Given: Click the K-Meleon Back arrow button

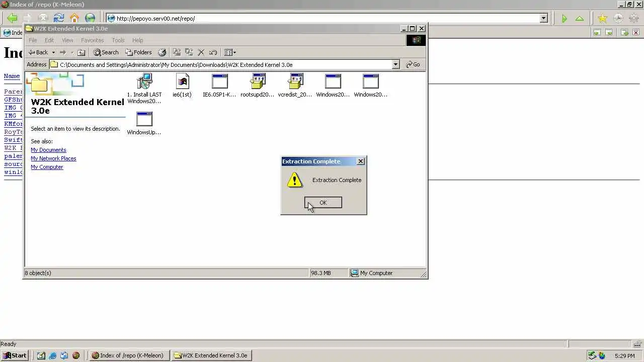Looking at the screenshot, I should 12,19.
